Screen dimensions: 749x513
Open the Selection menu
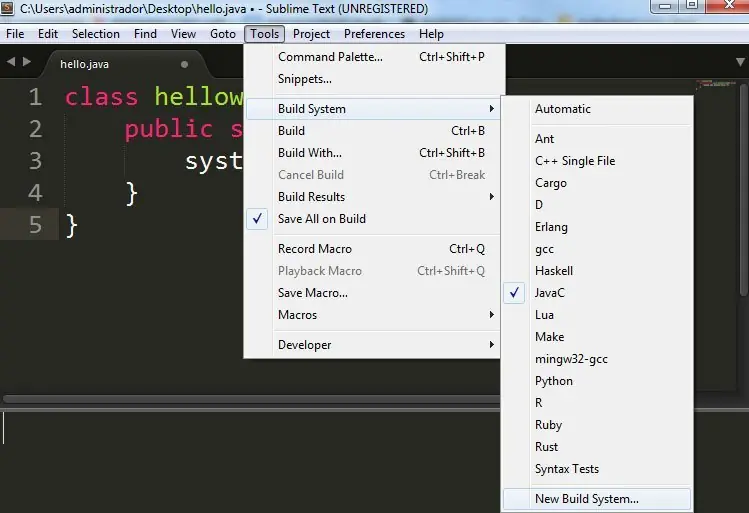(96, 34)
